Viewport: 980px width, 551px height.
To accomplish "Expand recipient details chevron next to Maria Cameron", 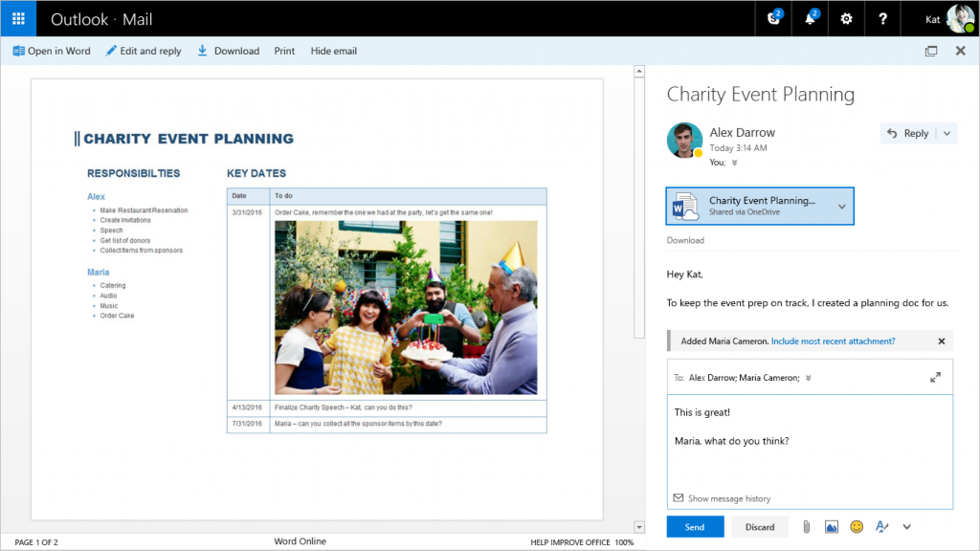I will 809,377.
